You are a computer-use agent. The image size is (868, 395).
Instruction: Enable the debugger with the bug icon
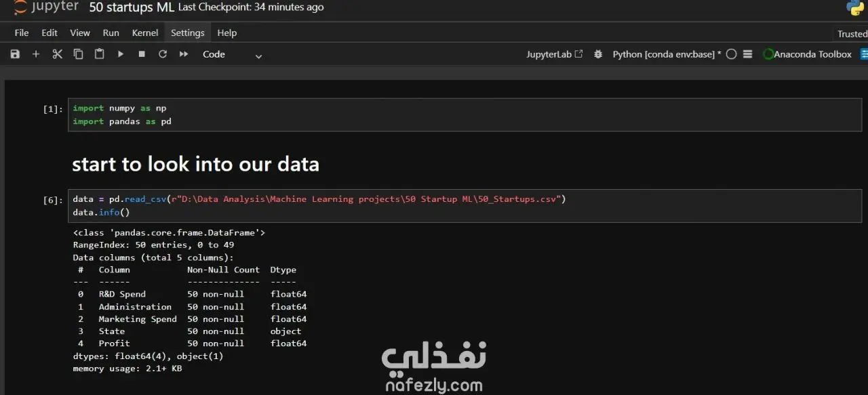point(598,54)
